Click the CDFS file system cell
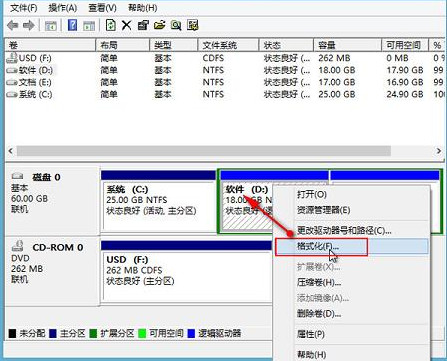 [213, 58]
